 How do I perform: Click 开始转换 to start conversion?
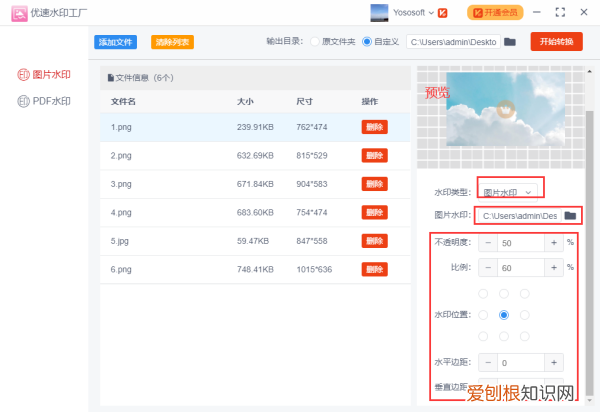[556, 41]
